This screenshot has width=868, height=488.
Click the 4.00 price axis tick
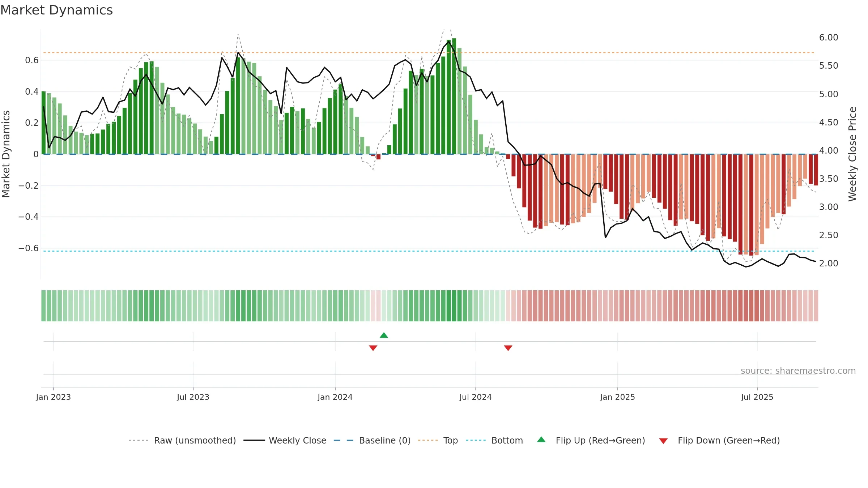(829, 150)
